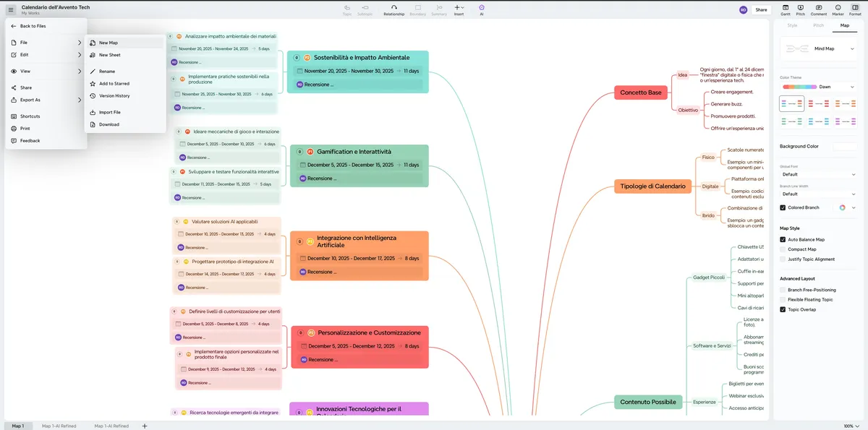Open the 100% zoom level control
Viewport: 868px width, 430px height.
pyautogui.click(x=853, y=426)
